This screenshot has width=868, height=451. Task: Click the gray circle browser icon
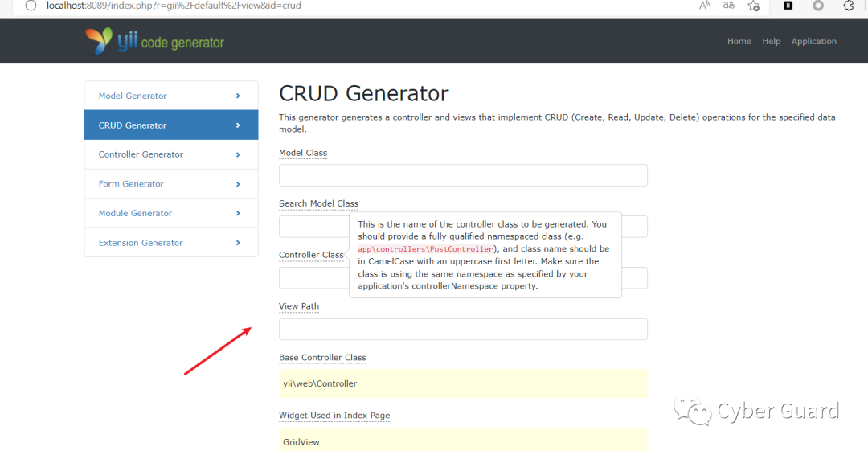(x=818, y=6)
